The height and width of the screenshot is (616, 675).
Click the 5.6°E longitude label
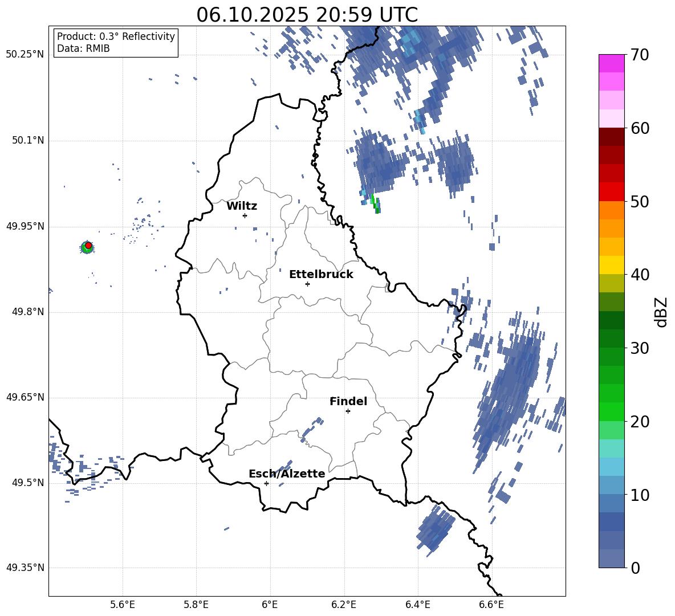click(x=123, y=605)
